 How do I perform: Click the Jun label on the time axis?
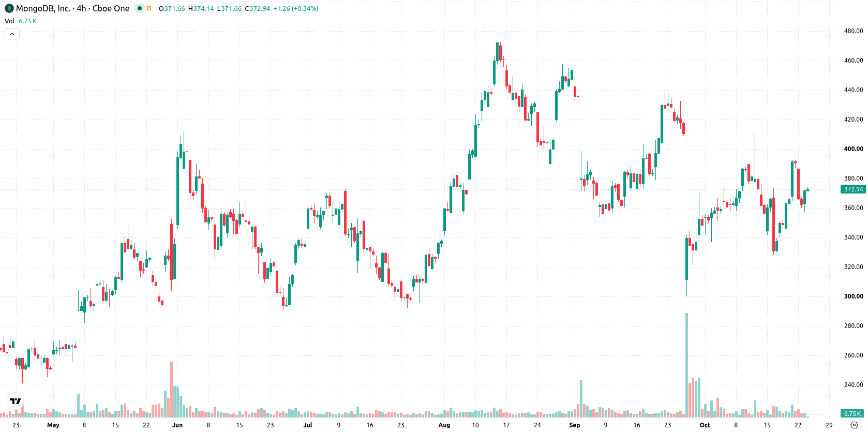pos(177,425)
